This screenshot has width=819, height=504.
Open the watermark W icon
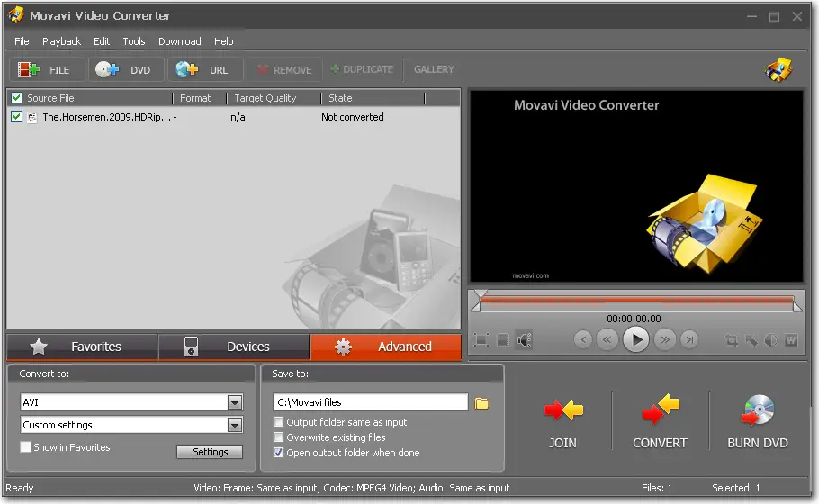tap(791, 340)
